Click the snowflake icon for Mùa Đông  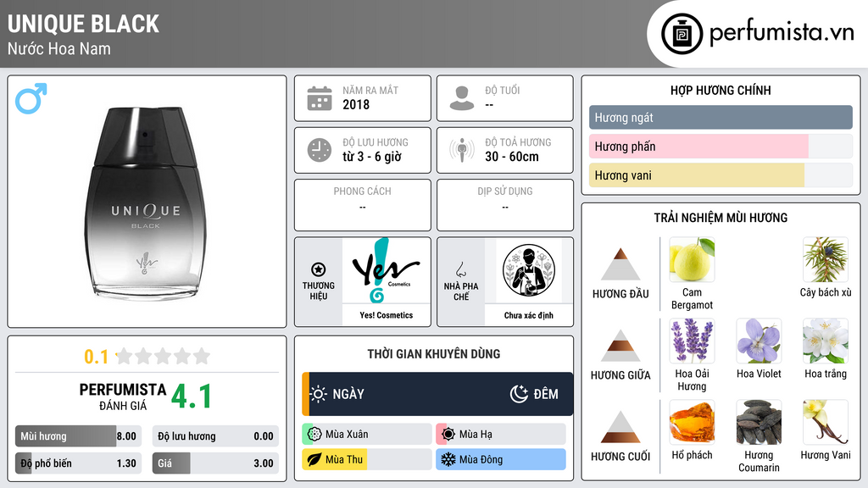click(x=448, y=459)
